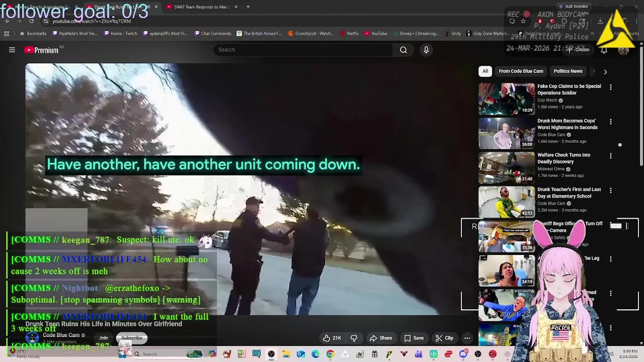Image resolution: width=644 pixels, height=362 pixels.
Task: Open options for Welfare Check video
Action: 611,156
